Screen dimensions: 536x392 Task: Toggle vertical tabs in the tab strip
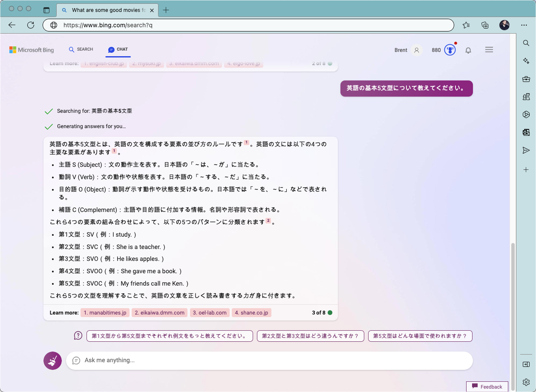(x=46, y=9)
